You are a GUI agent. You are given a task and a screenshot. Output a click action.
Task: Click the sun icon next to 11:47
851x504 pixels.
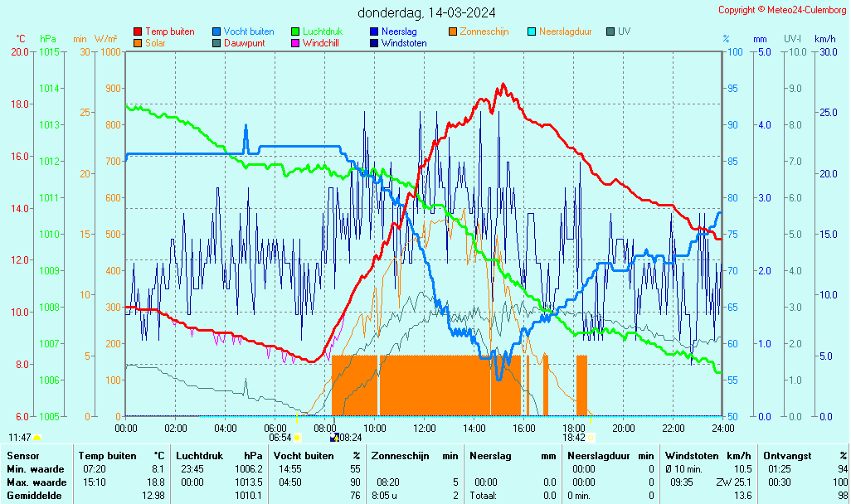(37, 437)
